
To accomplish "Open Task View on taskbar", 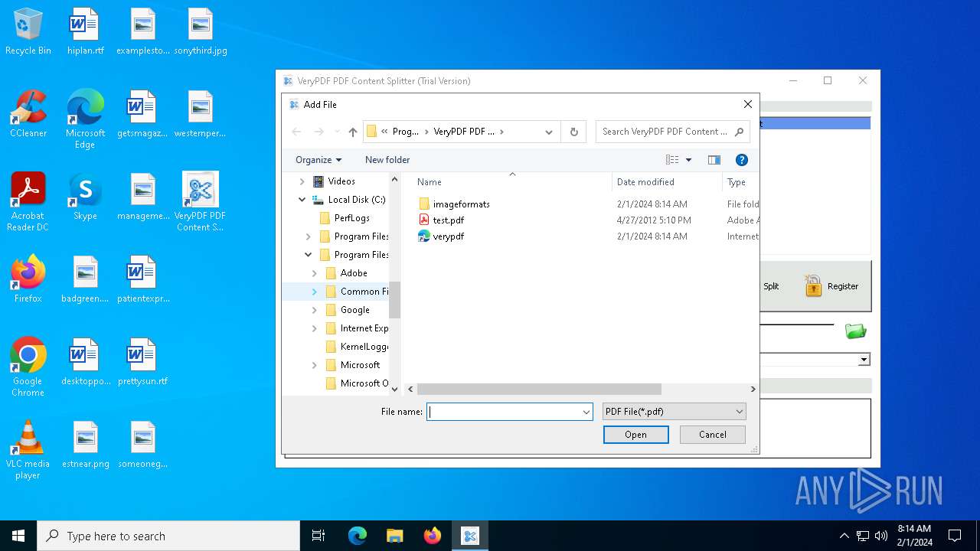I will tap(318, 536).
